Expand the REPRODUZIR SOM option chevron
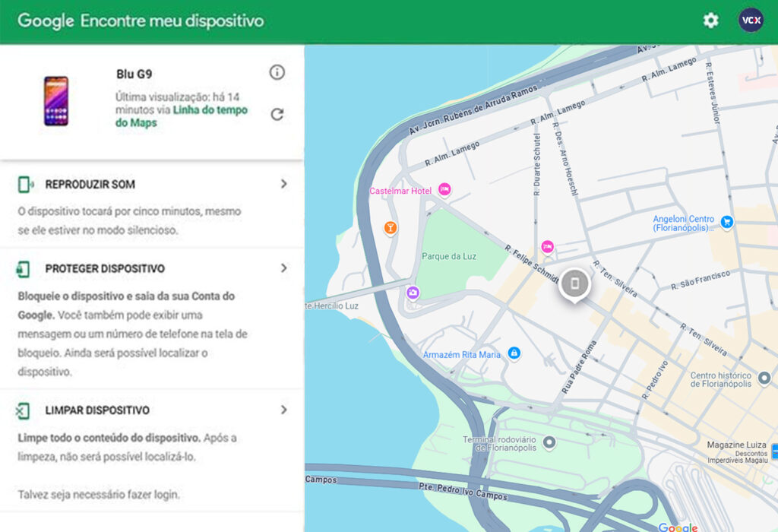This screenshot has height=532, width=778. (x=282, y=184)
